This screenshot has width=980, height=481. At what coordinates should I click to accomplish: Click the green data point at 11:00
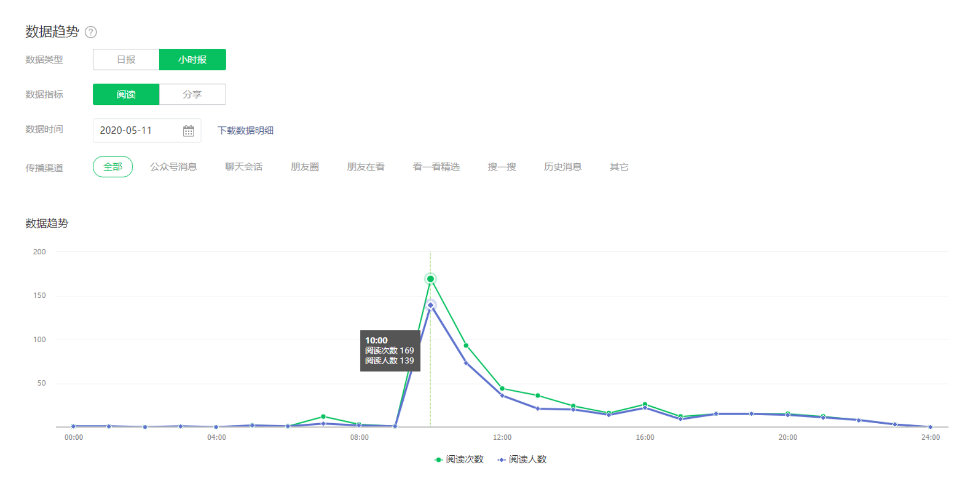tap(466, 345)
